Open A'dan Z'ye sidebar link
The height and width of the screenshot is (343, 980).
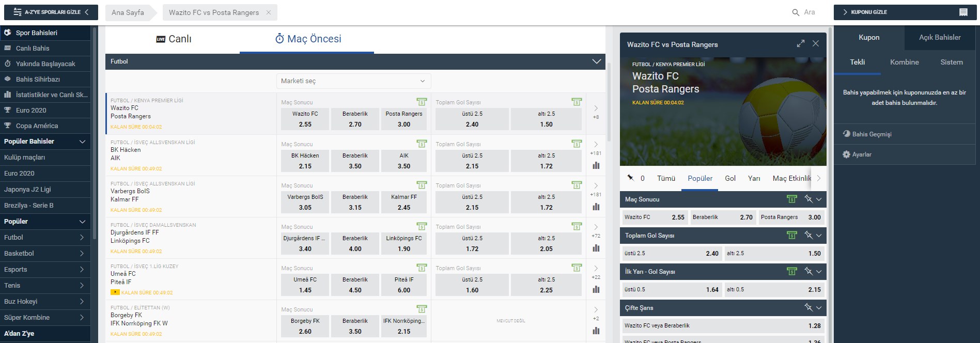(x=45, y=334)
